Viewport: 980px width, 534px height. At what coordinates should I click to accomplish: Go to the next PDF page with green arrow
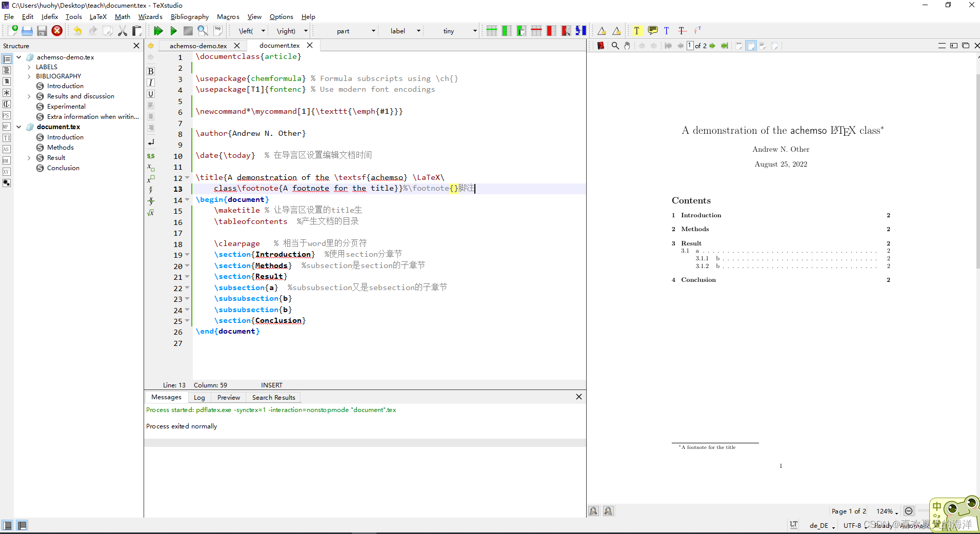pos(712,46)
